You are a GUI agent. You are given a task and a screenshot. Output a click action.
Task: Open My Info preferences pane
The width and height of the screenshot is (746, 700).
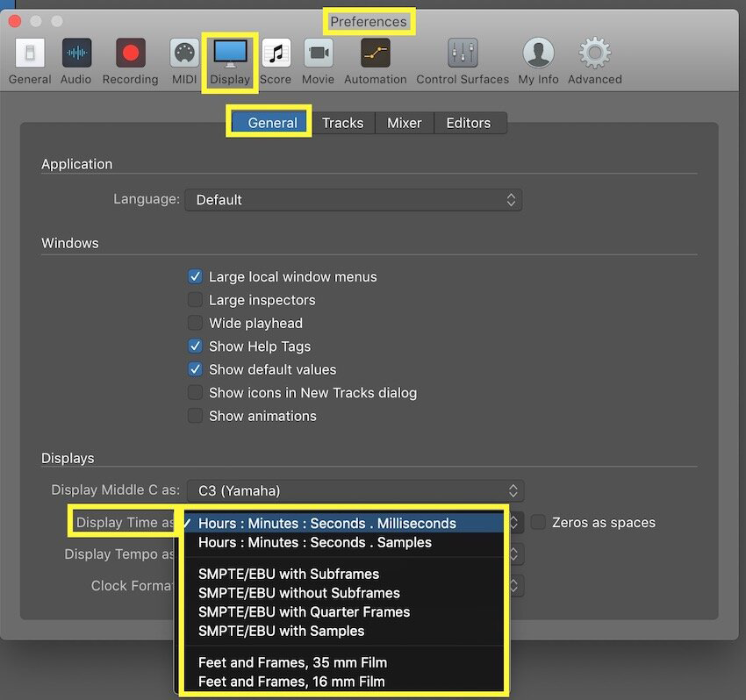click(539, 61)
